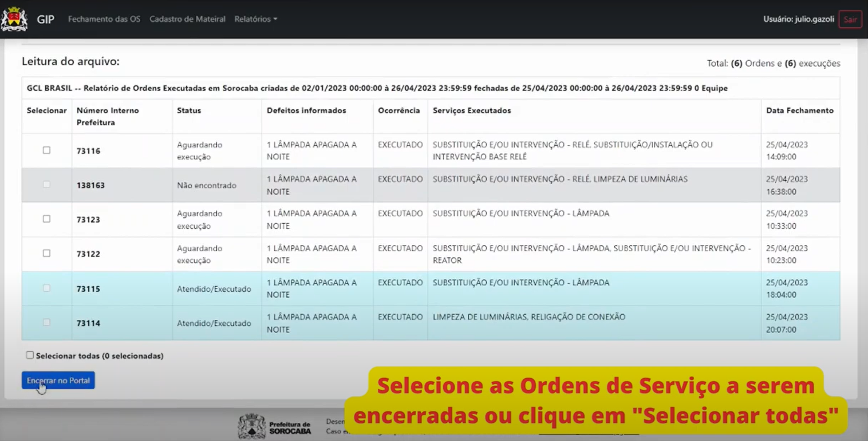This screenshot has width=868, height=444.
Task: Check the box for order 73116
Action: pyautogui.click(x=46, y=150)
